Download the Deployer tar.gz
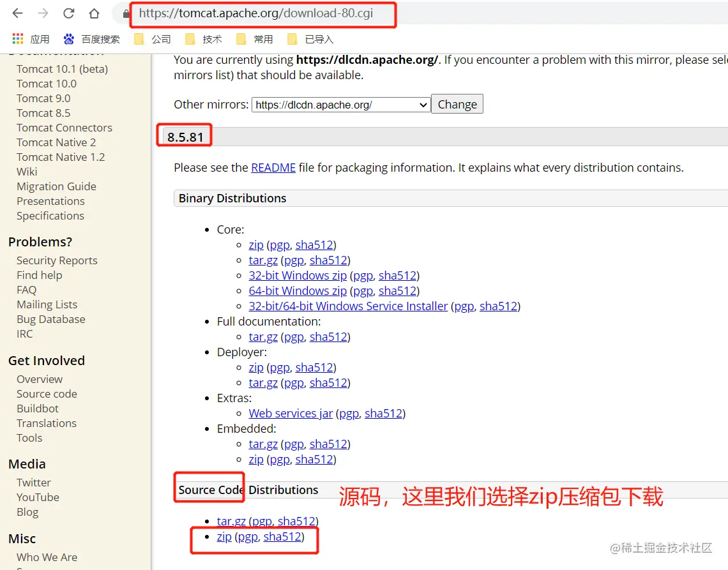Viewport: 728px width, 570px height. point(263,383)
